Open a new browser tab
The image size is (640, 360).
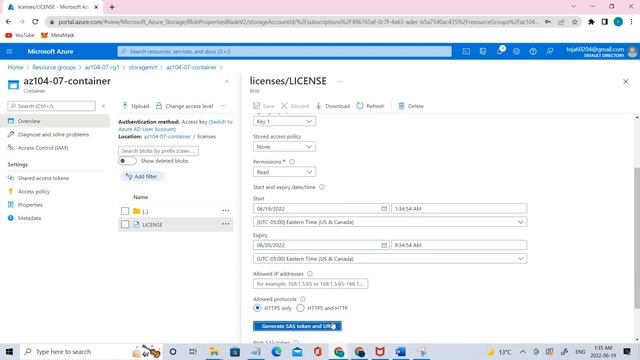112,7
